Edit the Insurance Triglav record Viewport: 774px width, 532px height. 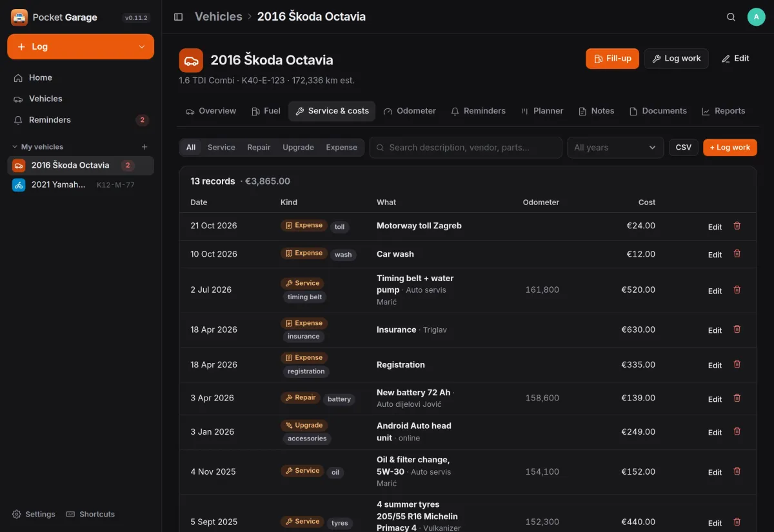click(x=715, y=330)
